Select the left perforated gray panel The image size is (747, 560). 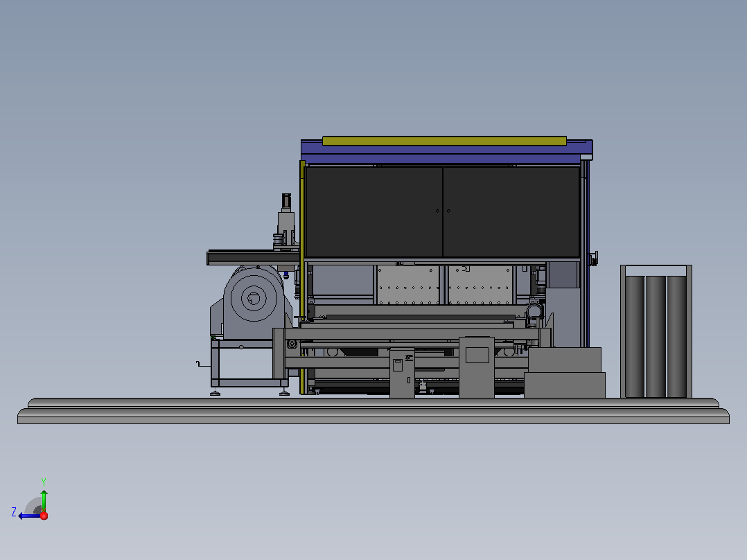pos(408,285)
